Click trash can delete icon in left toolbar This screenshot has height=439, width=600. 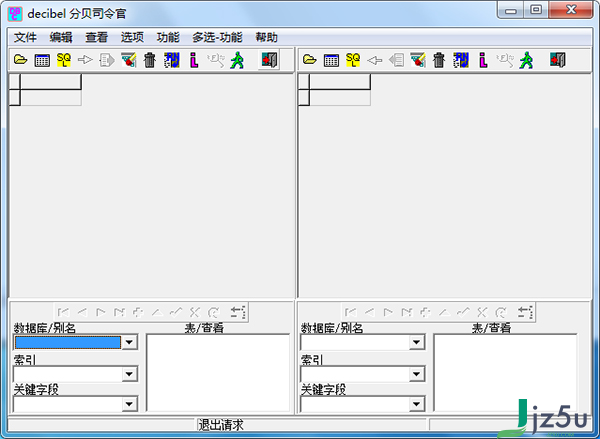pyautogui.click(x=150, y=60)
